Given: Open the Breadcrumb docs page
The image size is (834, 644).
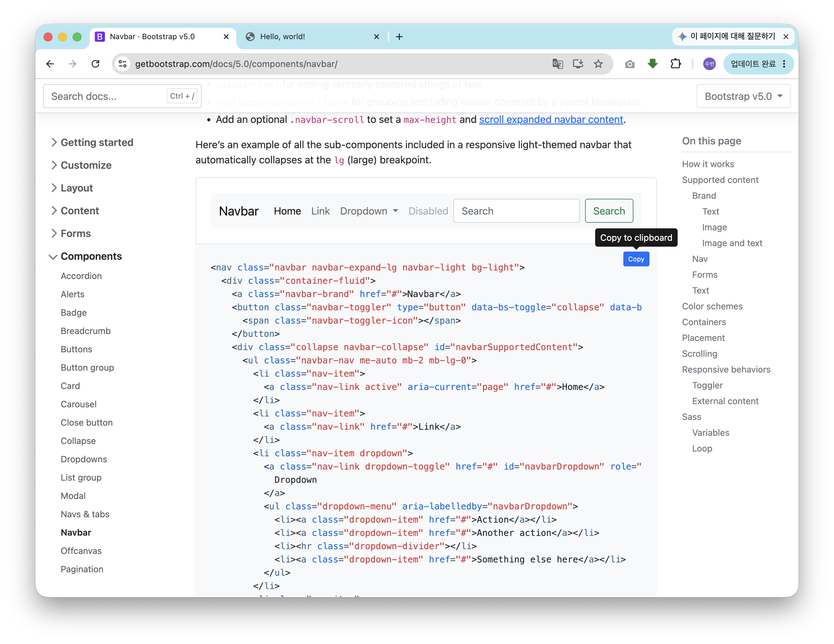Looking at the screenshot, I should (86, 331).
